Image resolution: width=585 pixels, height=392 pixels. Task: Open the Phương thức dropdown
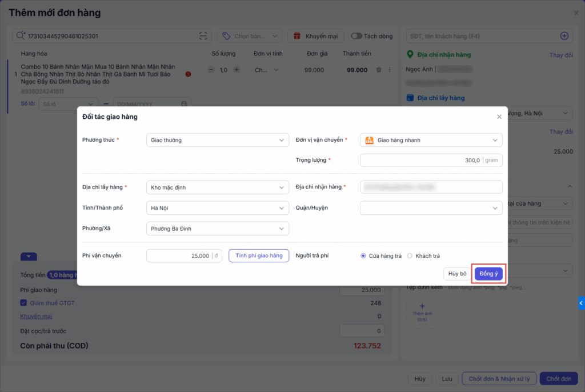[217, 140]
